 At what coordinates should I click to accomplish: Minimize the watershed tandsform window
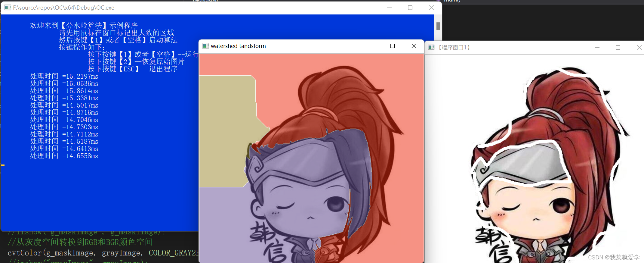coord(371,46)
